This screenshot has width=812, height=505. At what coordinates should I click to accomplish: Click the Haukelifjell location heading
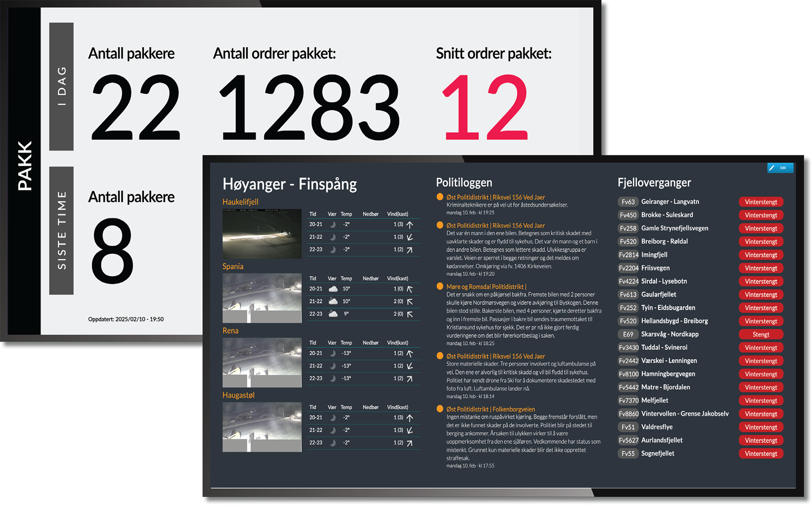coord(240,202)
